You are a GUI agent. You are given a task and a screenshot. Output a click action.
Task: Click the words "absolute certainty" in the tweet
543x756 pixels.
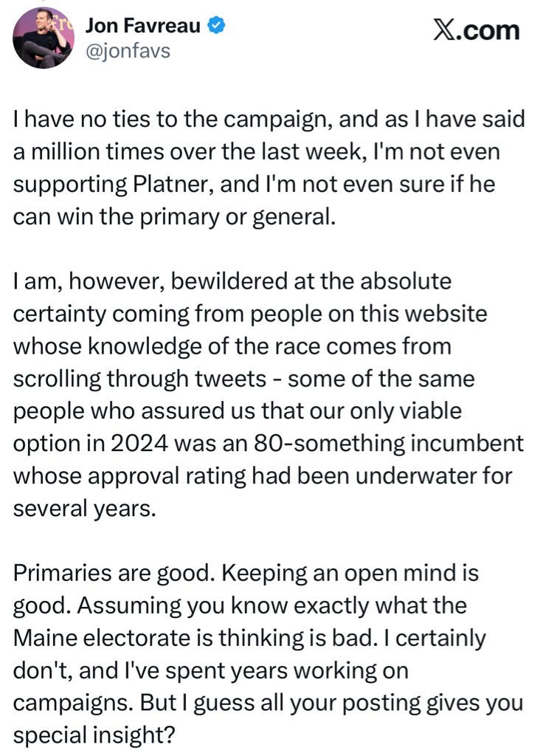(417, 281)
